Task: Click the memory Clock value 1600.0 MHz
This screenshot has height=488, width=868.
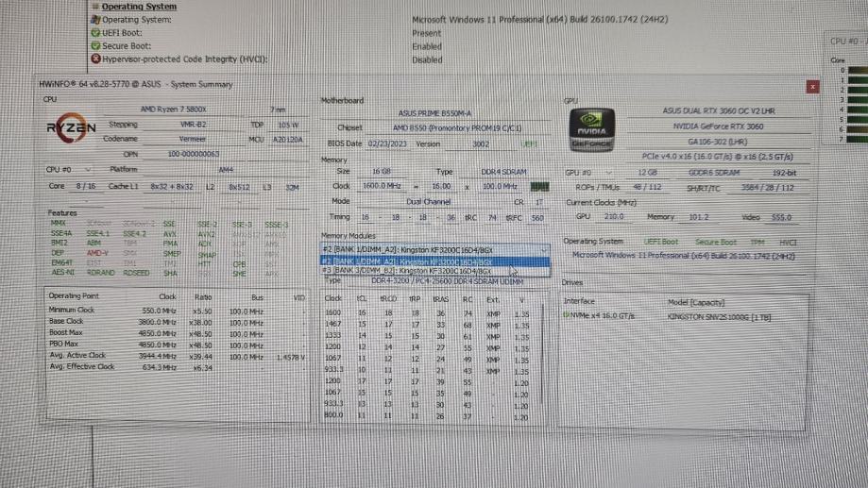Action: (x=382, y=186)
